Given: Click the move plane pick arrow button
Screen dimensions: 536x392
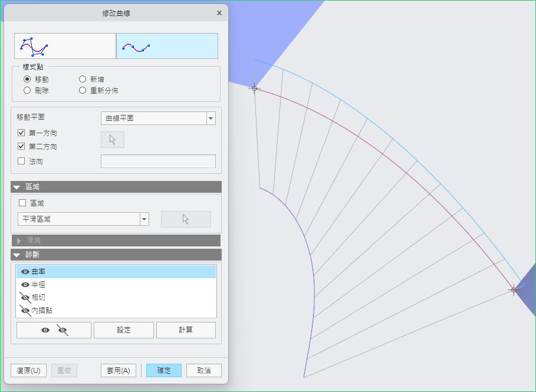Looking at the screenshot, I should (x=113, y=140).
